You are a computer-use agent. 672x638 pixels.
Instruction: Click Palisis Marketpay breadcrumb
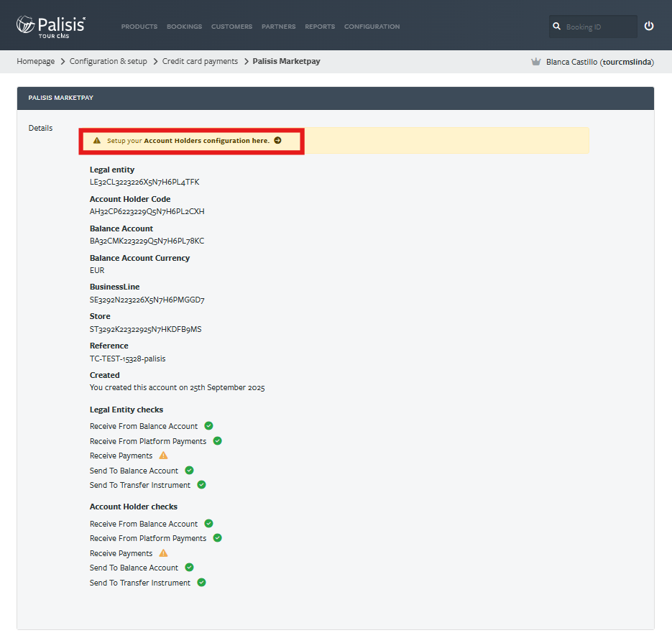pos(286,61)
